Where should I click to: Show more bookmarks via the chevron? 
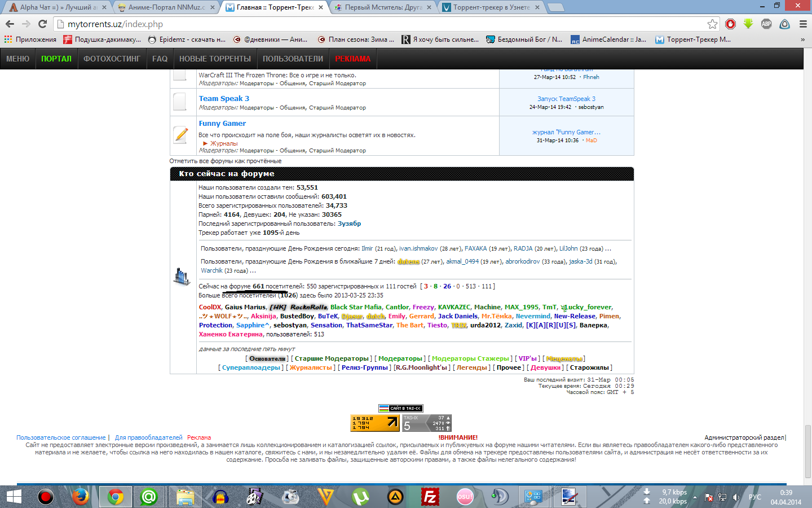[x=802, y=40]
